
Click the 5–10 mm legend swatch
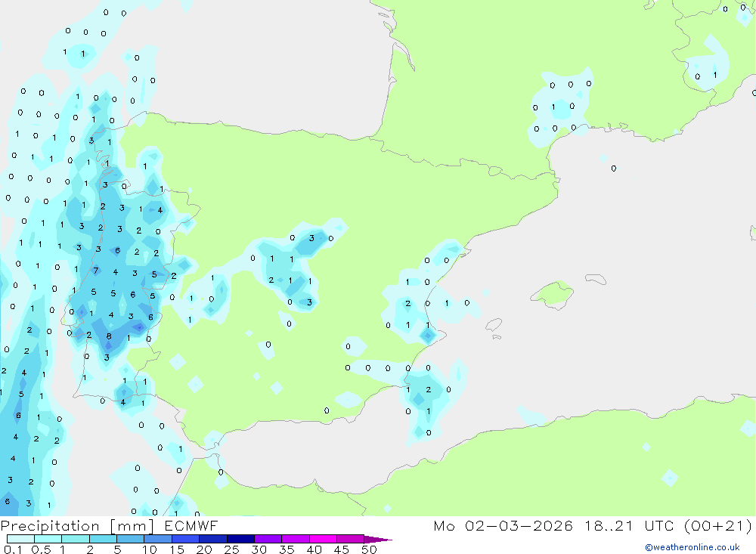click(x=131, y=539)
